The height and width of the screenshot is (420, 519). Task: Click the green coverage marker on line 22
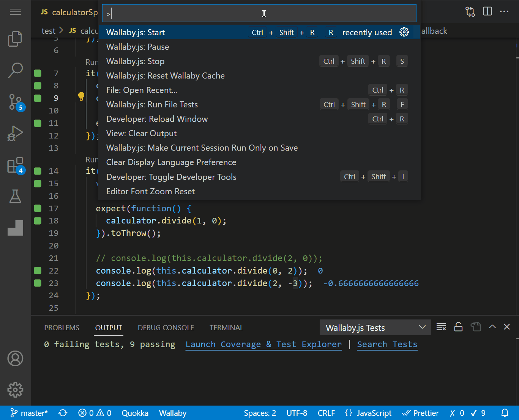[38, 271]
